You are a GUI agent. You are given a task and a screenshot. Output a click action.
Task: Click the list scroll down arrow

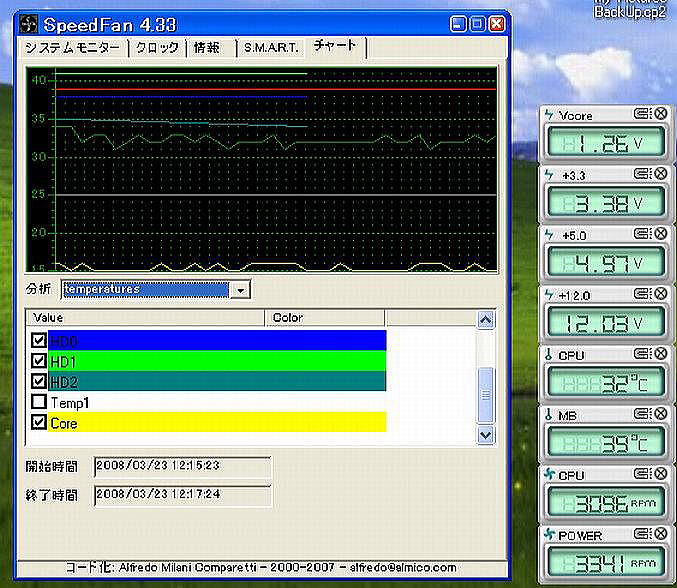tap(486, 435)
